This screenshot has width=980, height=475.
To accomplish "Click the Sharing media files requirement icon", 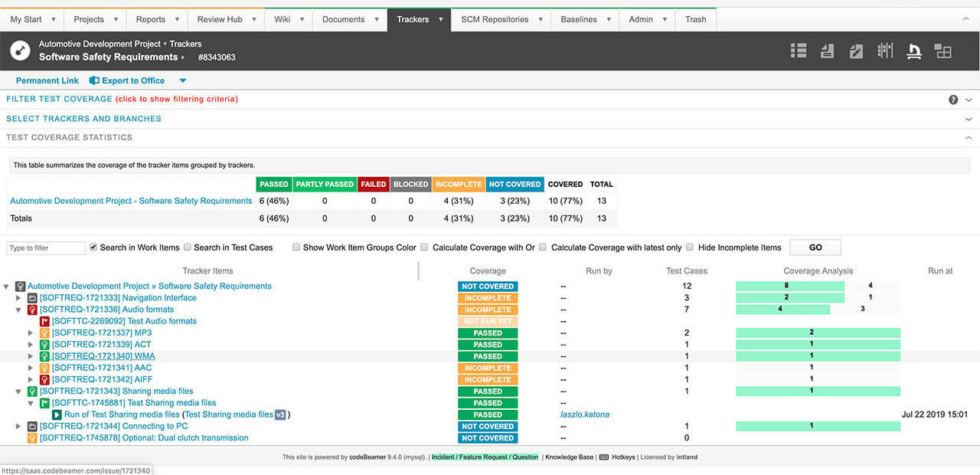I will (x=33, y=391).
